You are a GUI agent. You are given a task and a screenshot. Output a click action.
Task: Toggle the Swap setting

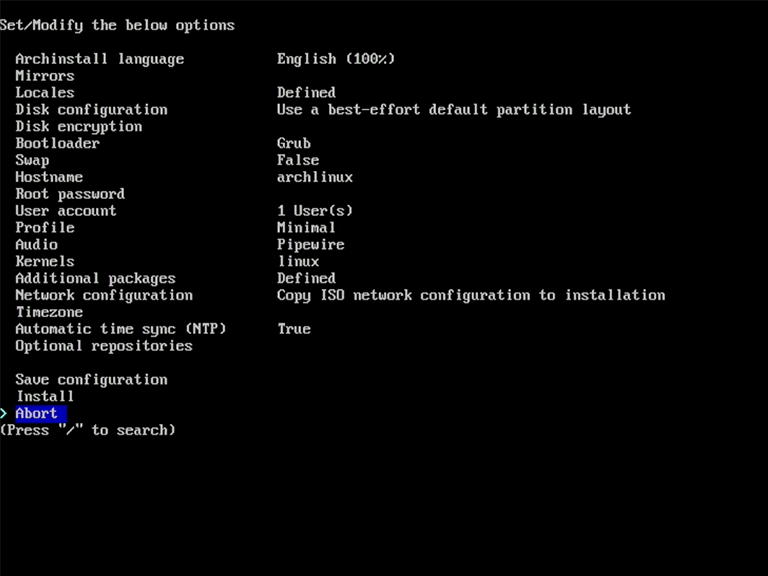tap(32, 160)
